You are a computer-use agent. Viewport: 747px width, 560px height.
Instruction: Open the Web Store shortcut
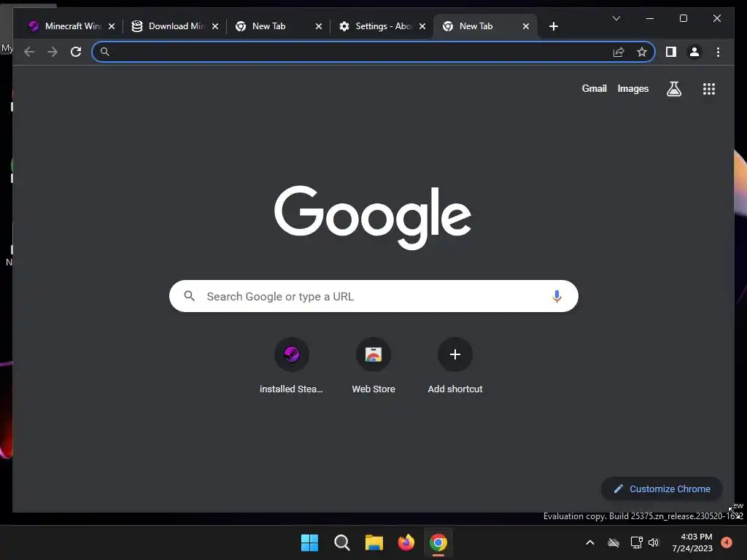coord(373,365)
